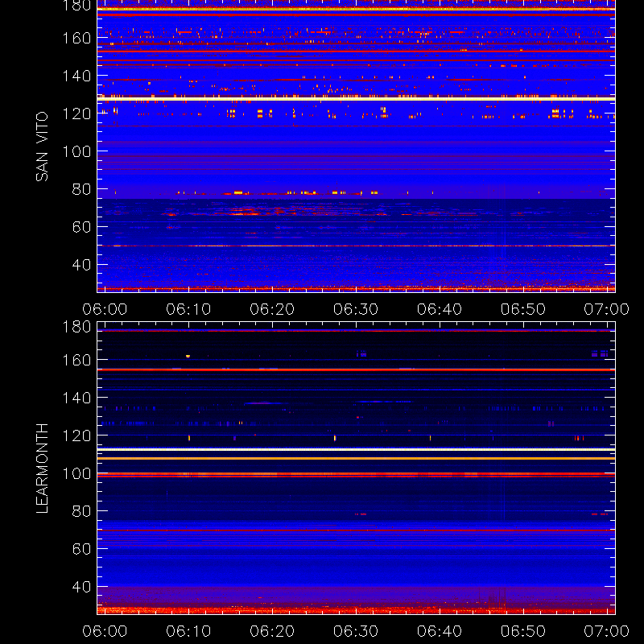The height and width of the screenshot is (644, 644).
Task: Click 07:00 time label under SAN VITO plot
Action: pos(607,309)
